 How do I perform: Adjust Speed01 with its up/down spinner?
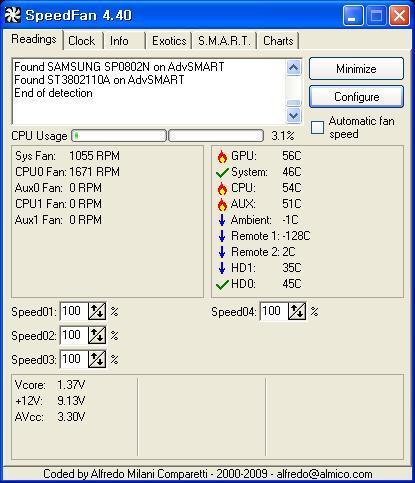(x=97, y=311)
